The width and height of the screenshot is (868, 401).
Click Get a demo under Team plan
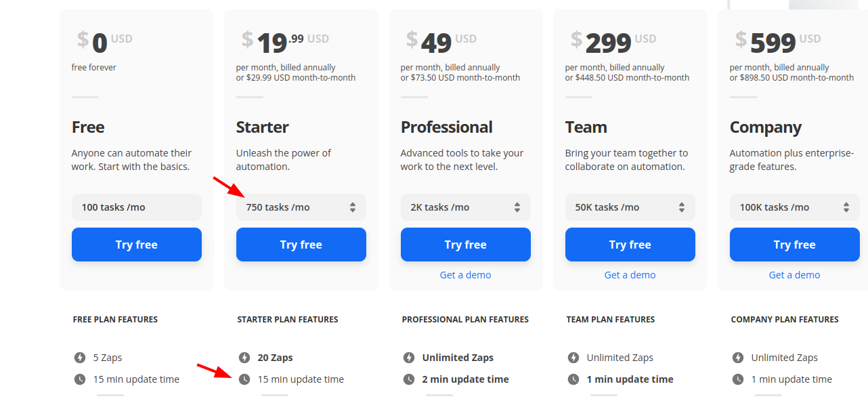[x=630, y=275]
